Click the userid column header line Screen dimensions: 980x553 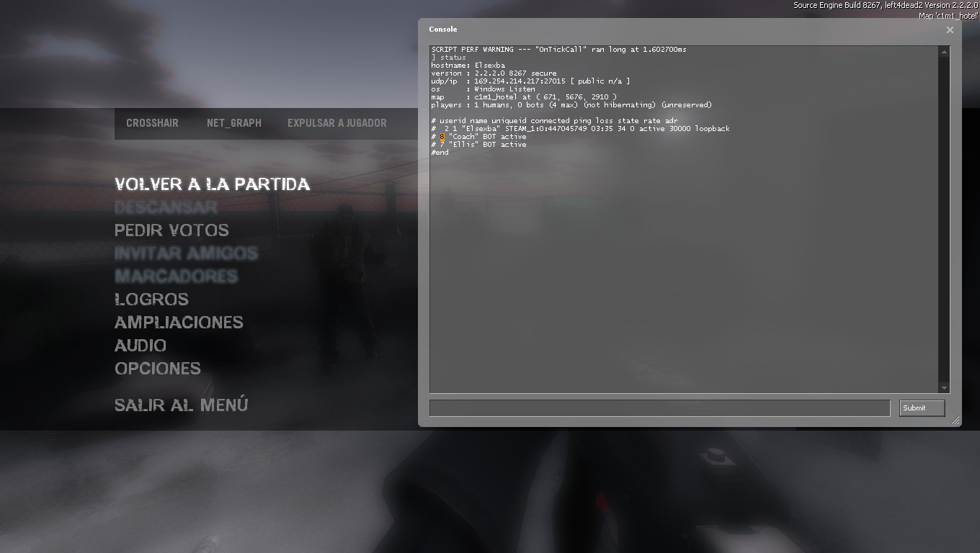[555, 121]
